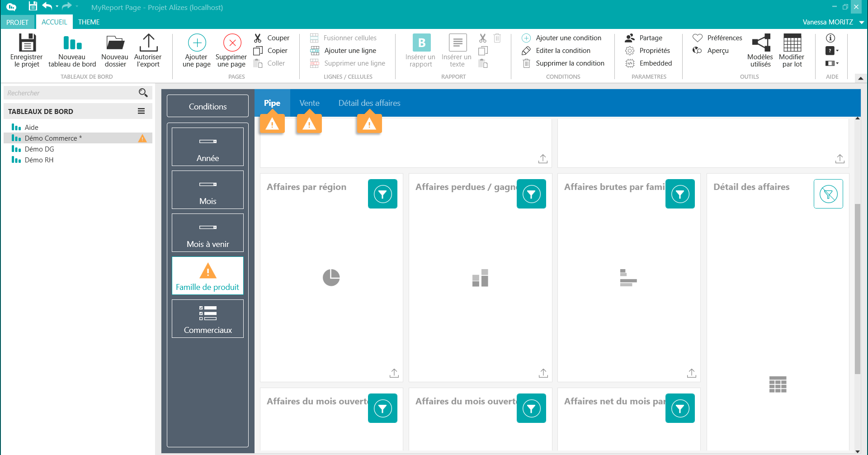Click the Modifier par lot icon
Screen dimensions: 868x455
pyautogui.click(x=792, y=43)
